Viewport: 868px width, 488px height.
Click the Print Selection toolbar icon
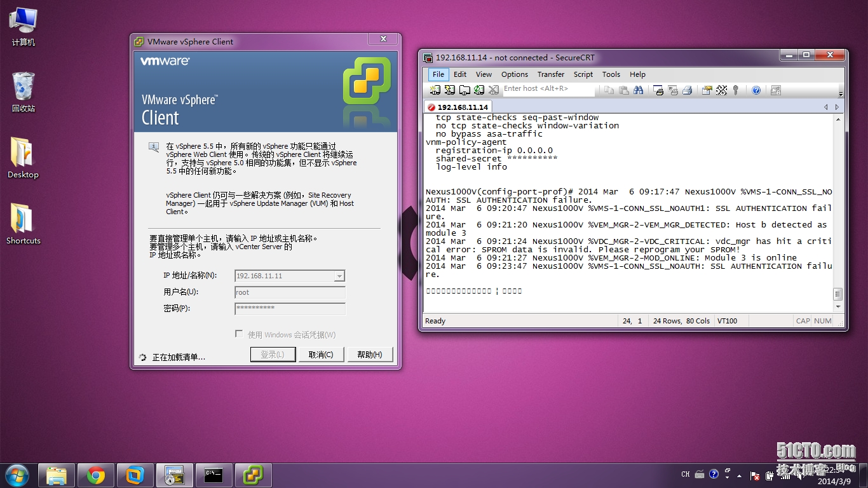click(673, 90)
